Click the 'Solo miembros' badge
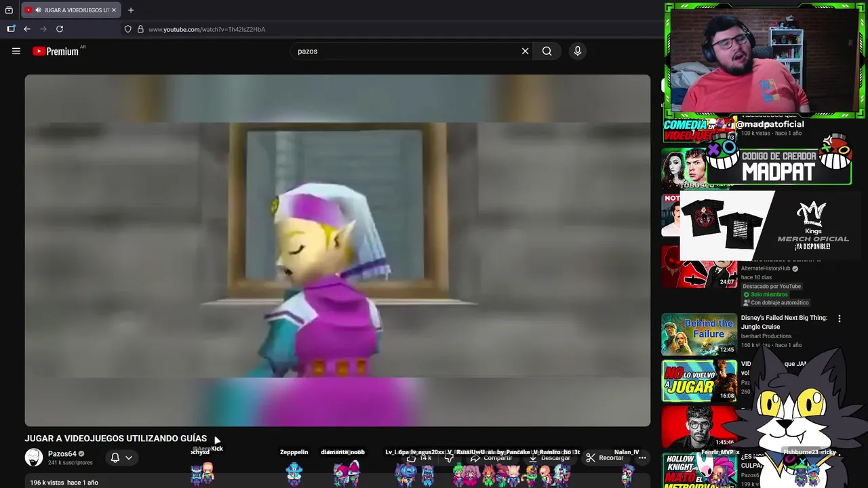Image resolution: width=868 pixels, height=488 pixels. [x=765, y=295]
